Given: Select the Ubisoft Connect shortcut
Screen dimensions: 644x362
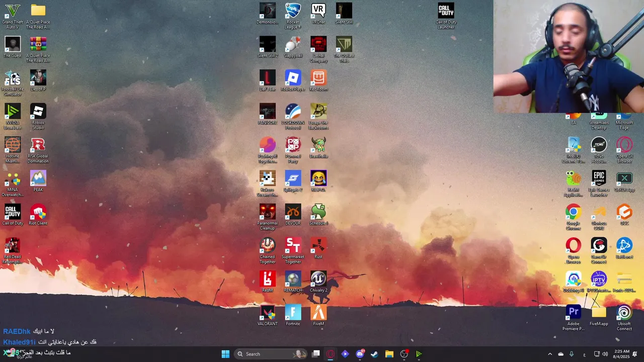Looking at the screenshot, I should (624, 318).
